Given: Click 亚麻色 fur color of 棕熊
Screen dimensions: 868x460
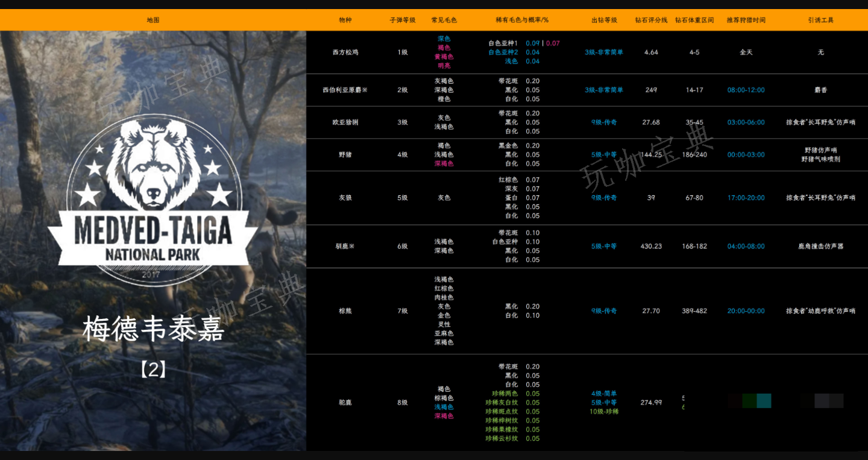Looking at the screenshot, I should pyautogui.click(x=444, y=333).
